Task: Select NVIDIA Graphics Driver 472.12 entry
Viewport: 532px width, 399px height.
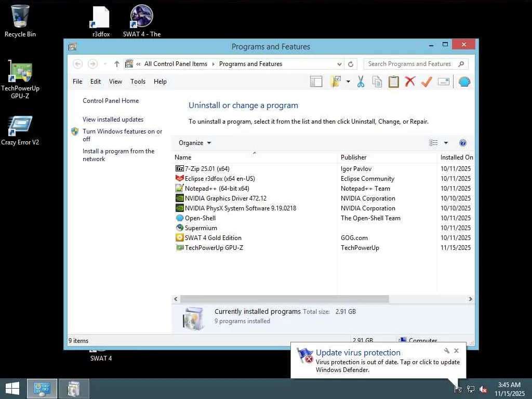Action: coord(323,198)
